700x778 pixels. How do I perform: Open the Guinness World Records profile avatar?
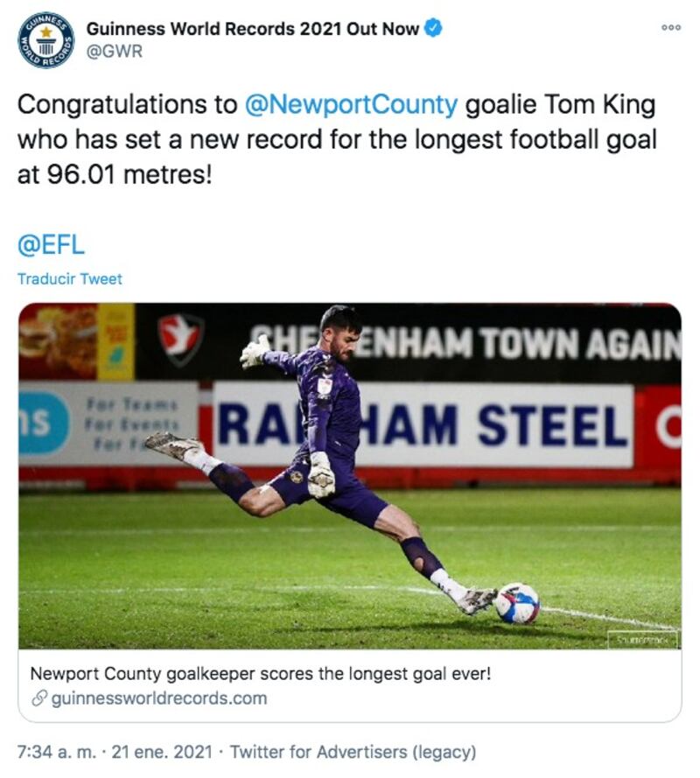coord(46,39)
